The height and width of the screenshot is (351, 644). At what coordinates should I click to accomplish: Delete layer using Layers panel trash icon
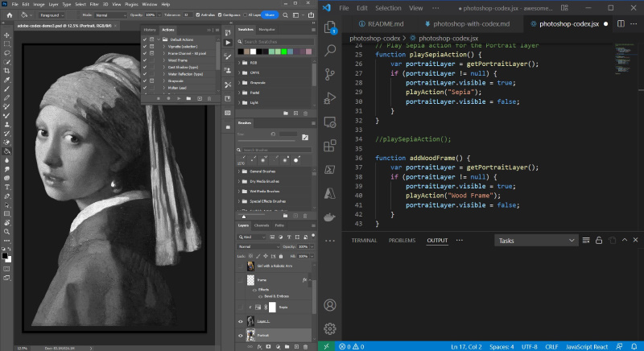coord(305,347)
